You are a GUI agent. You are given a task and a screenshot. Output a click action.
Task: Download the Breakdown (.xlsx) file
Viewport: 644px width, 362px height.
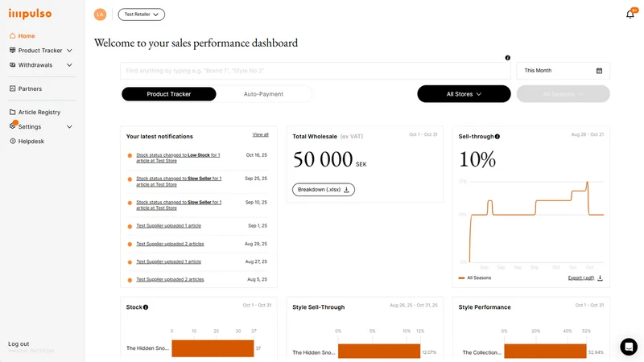(324, 190)
